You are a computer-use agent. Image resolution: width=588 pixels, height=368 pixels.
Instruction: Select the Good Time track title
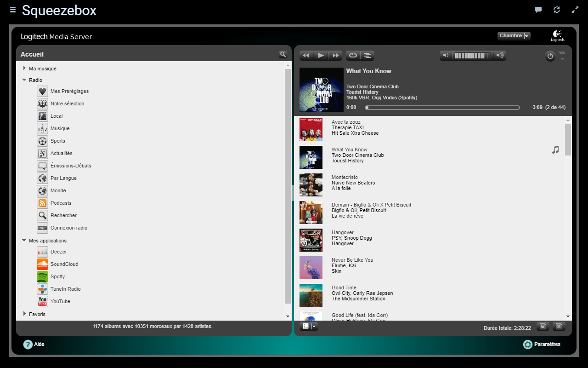click(344, 287)
